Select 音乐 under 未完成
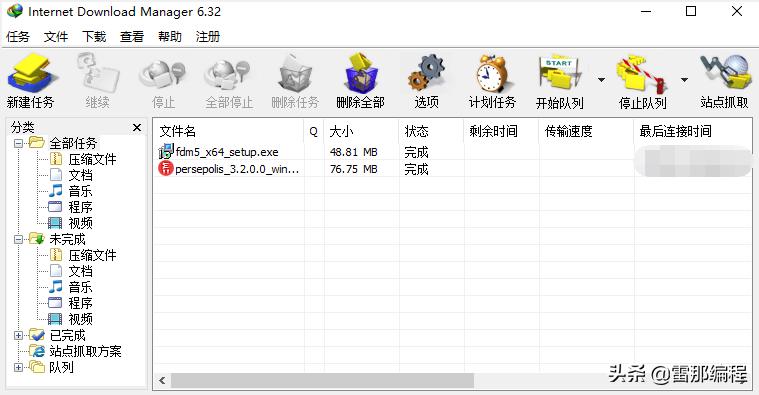 (80, 287)
